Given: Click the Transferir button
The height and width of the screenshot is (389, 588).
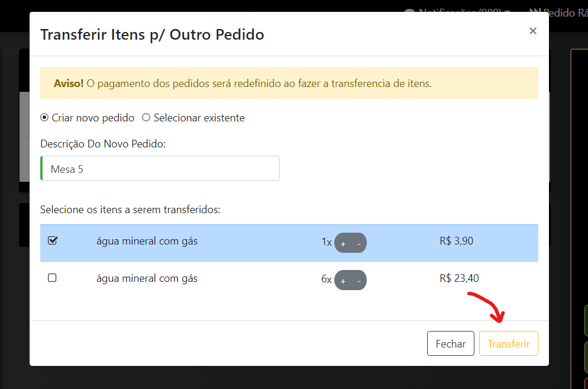Looking at the screenshot, I should click(x=509, y=343).
